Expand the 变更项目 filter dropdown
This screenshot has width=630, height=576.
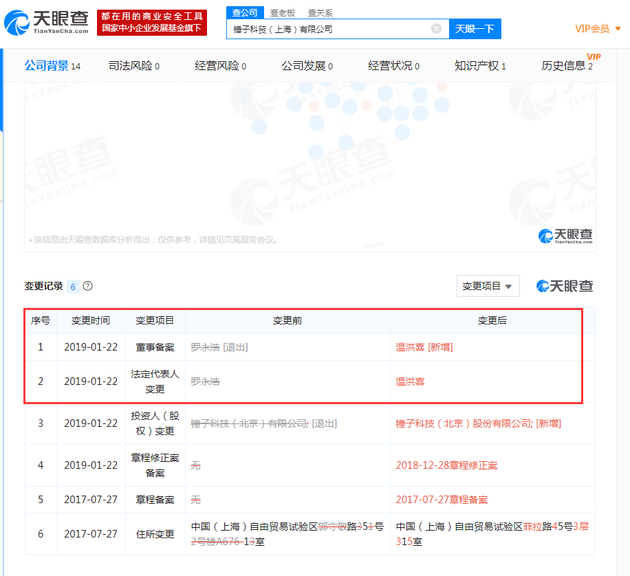tap(488, 286)
